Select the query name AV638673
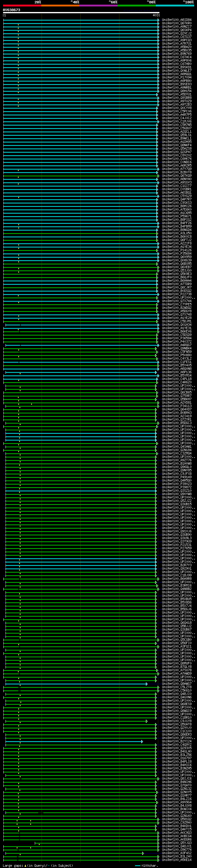 click(11, 10)
